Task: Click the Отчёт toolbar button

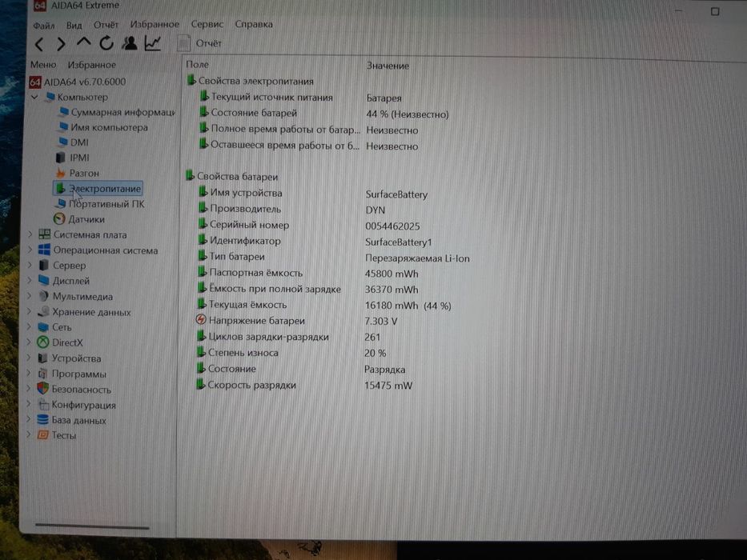Action: pos(199,43)
